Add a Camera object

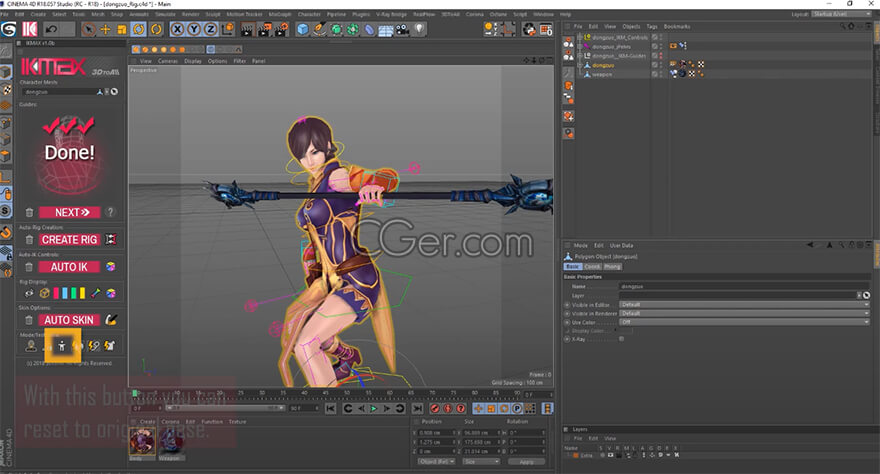(x=402, y=29)
